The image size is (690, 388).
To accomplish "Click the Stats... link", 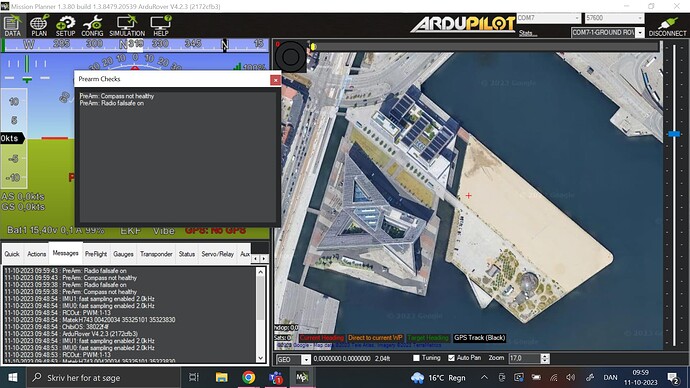I will point(528,33).
